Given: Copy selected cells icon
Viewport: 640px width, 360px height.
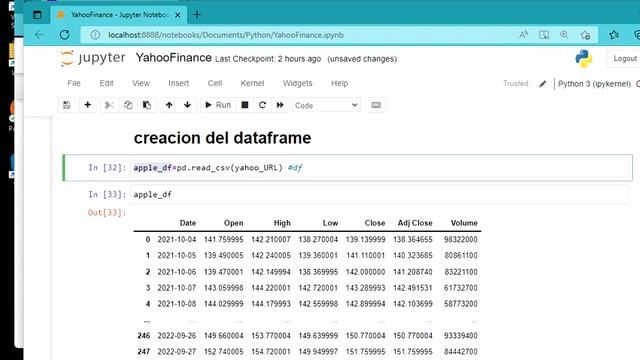Looking at the screenshot, I should pyautogui.click(x=128, y=105).
